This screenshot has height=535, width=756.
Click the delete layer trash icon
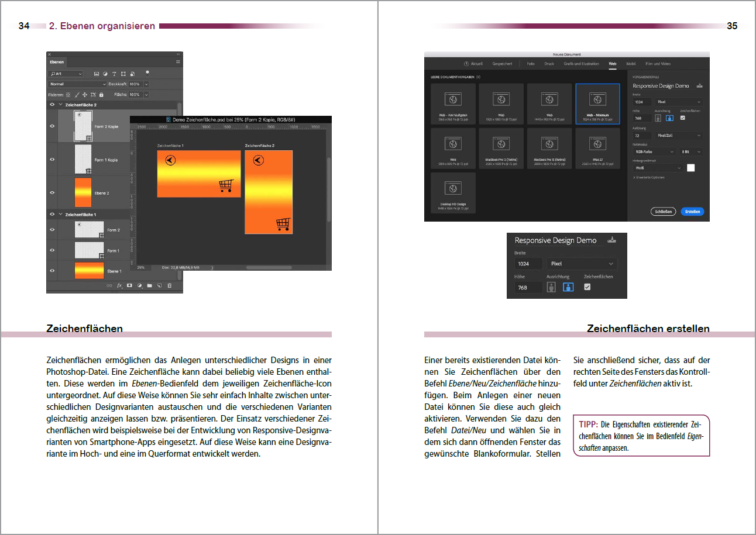[x=170, y=286]
